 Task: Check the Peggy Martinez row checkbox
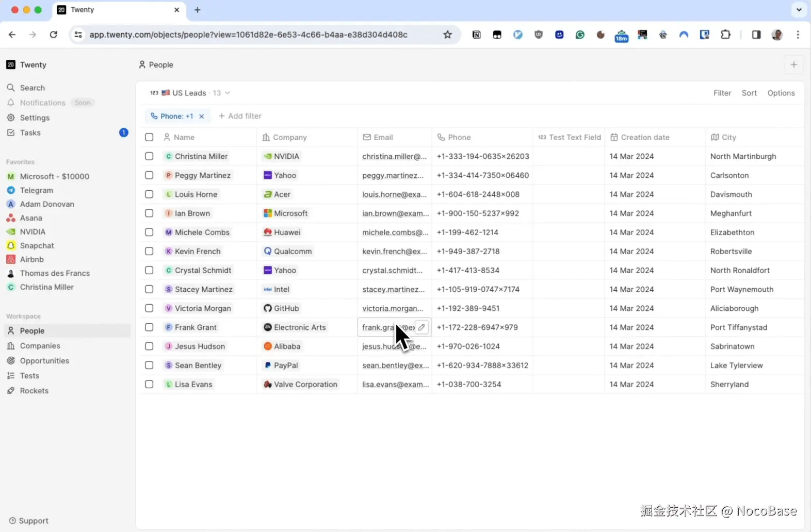click(149, 175)
